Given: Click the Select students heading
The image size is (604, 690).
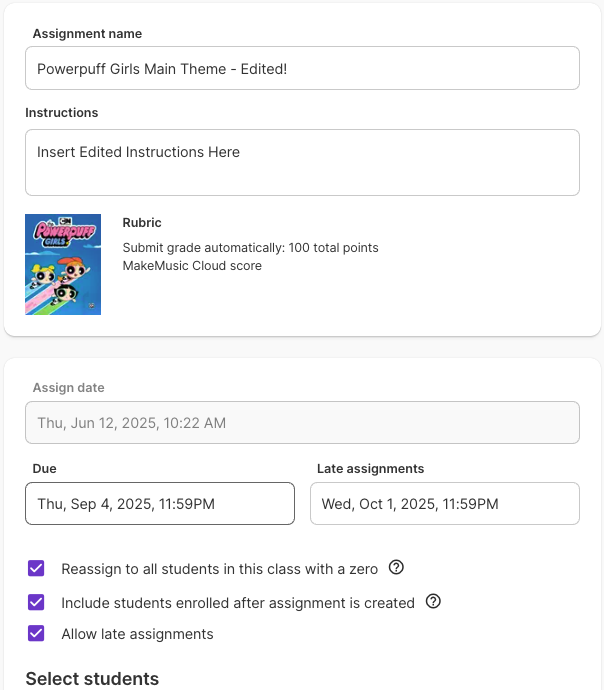Looking at the screenshot, I should click(92, 679).
